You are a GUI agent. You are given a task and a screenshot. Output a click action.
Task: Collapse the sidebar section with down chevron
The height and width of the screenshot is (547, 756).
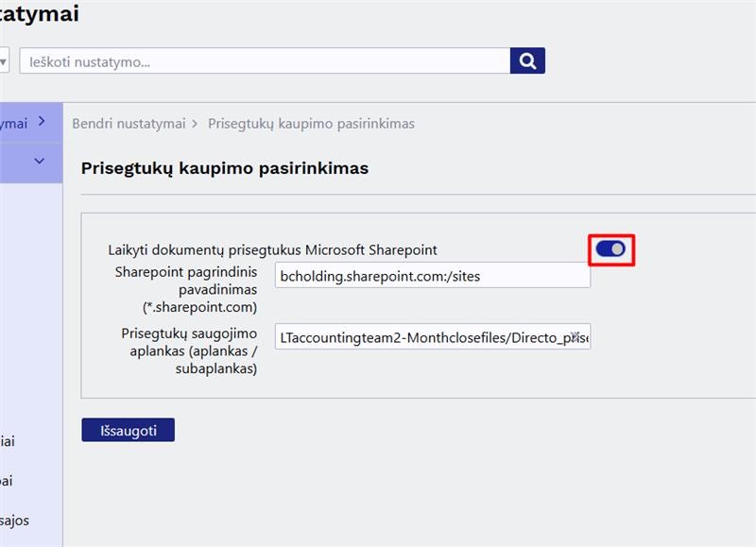click(x=39, y=161)
